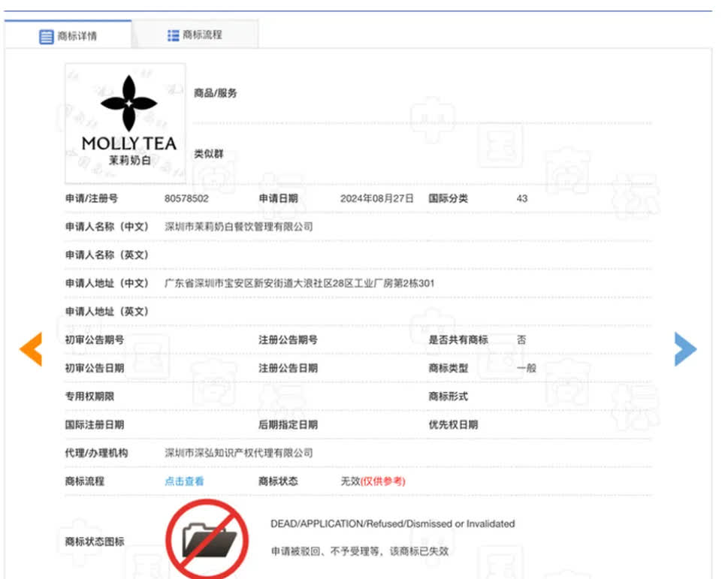Click the 申请人地址（英文） label
This screenshot has height=579, width=728.
click(107, 312)
